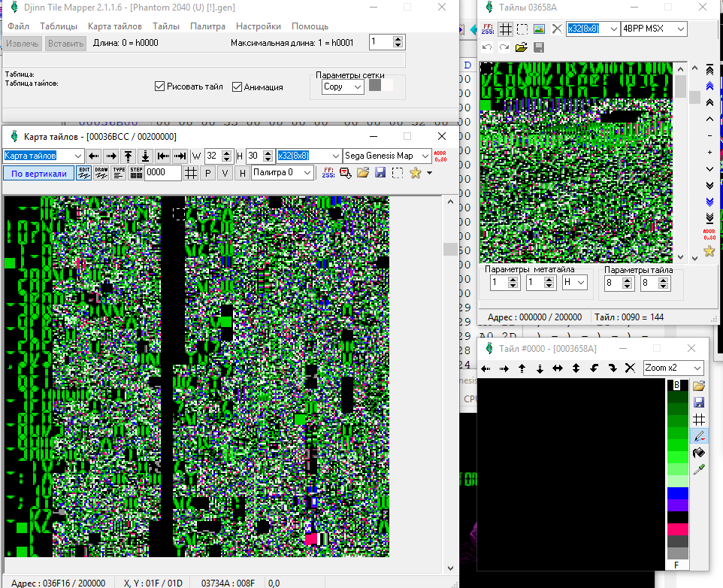Screen dimensions: 723x588
Task: Click ADDR 0x80 icon in tiles window
Action: tap(709, 235)
